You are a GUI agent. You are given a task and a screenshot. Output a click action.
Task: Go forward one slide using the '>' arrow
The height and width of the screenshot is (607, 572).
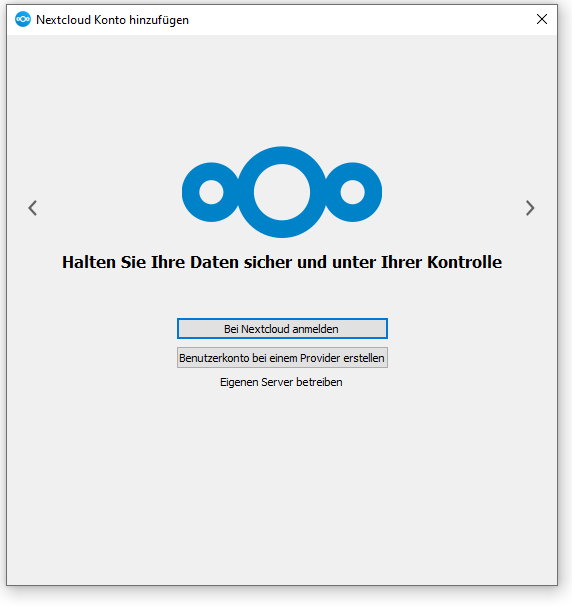point(530,208)
